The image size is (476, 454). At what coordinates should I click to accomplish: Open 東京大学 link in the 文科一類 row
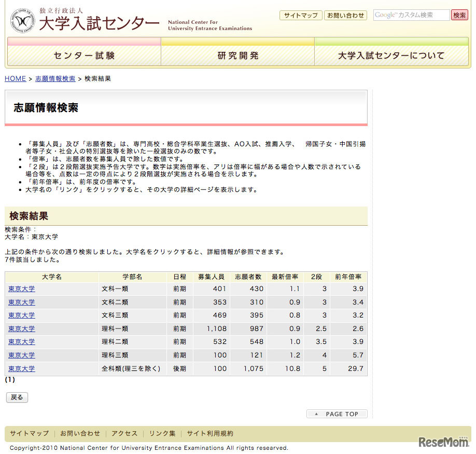[22, 289]
